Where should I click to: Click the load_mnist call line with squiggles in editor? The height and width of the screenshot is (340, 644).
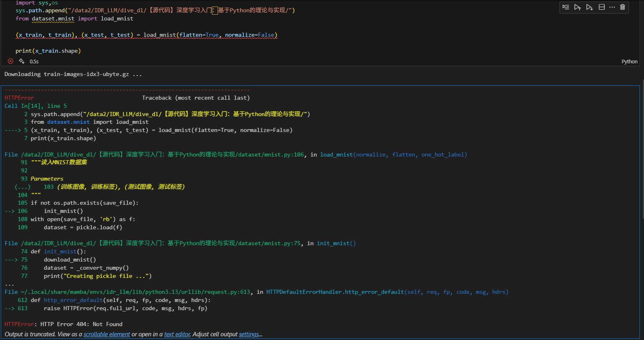point(146,35)
